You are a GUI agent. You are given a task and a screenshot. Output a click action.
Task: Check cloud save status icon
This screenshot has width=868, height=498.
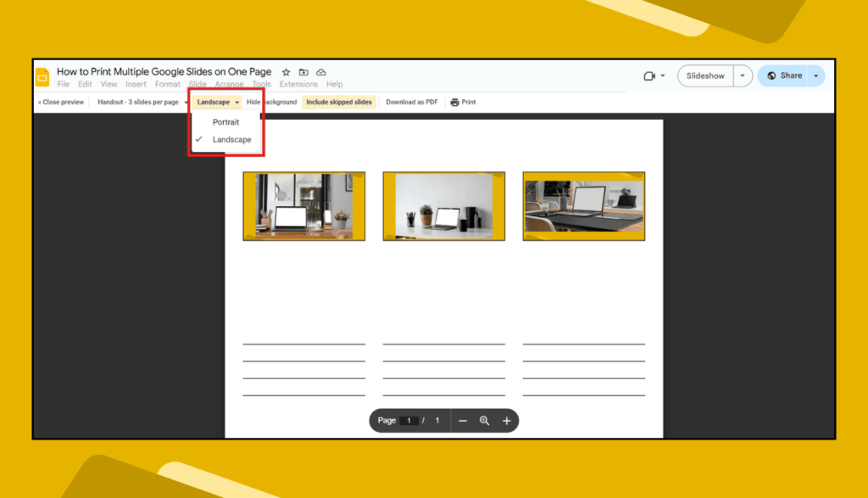click(x=321, y=73)
